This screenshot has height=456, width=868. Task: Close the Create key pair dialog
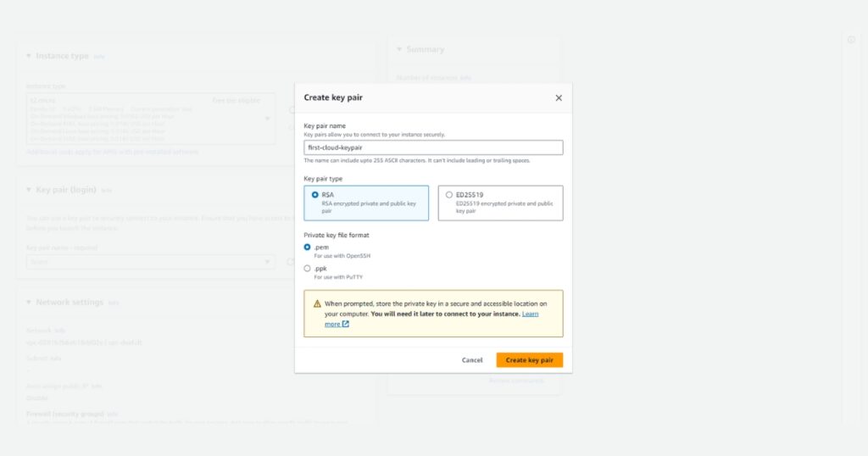pos(559,98)
